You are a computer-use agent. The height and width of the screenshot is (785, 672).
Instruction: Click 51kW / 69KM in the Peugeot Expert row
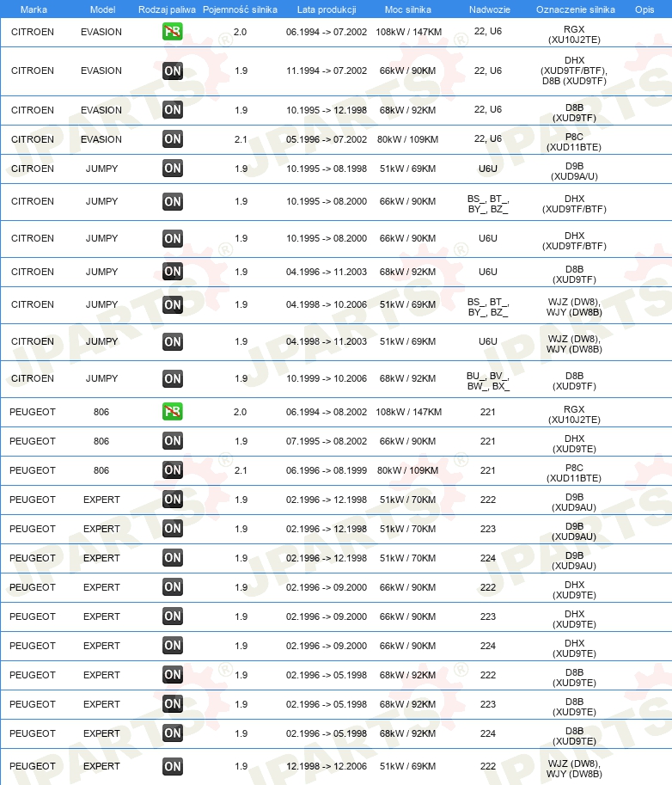click(408, 766)
